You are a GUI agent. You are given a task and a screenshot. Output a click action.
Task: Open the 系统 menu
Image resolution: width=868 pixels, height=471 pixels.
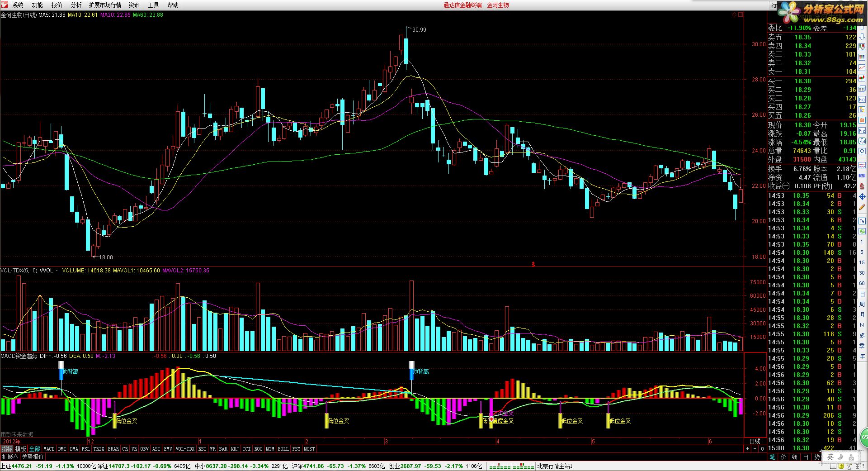click(18, 5)
